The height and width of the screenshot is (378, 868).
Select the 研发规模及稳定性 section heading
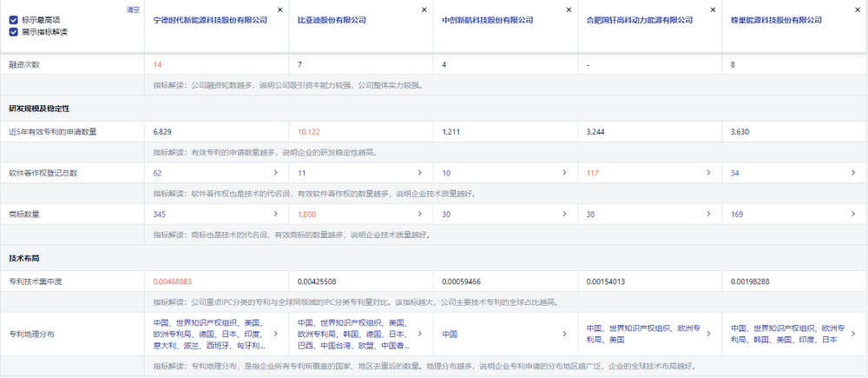[39, 108]
